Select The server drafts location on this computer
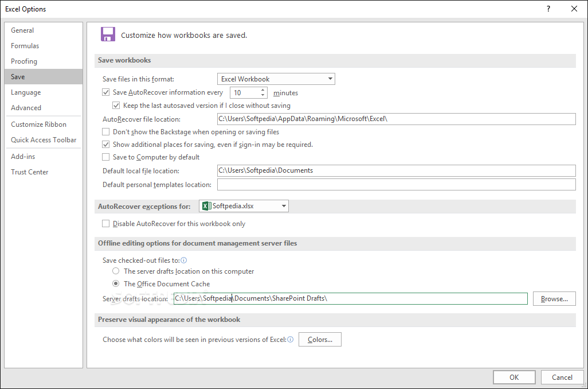 pyautogui.click(x=116, y=271)
